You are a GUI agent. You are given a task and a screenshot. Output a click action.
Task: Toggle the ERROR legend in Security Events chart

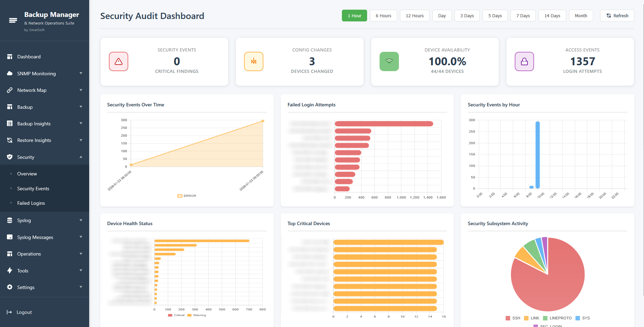click(x=187, y=196)
